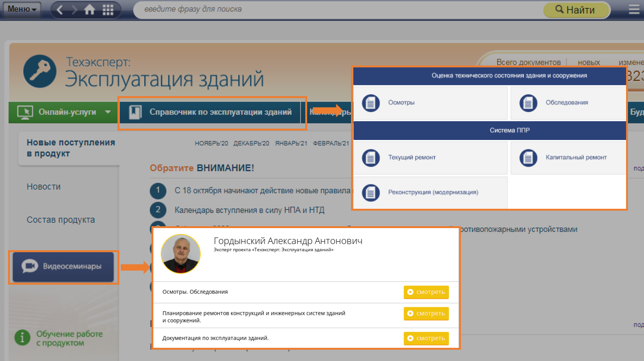Image resolution: width=644 pixels, height=361 pixels.
Task: Open Календарь вступления в силу НПА и НТД
Action: pos(250,210)
